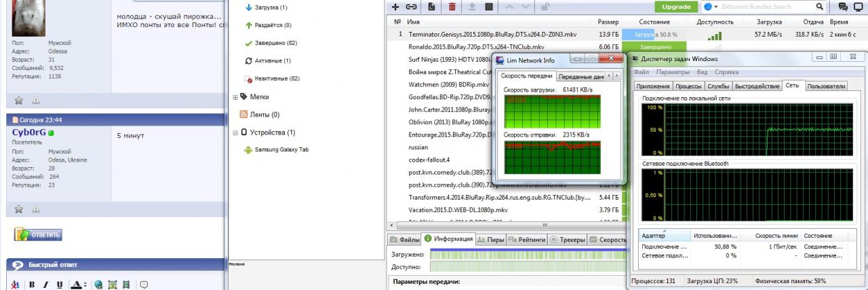Click the green Upgrade button
Screen dimensions: 868x290
tap(676, 7)
